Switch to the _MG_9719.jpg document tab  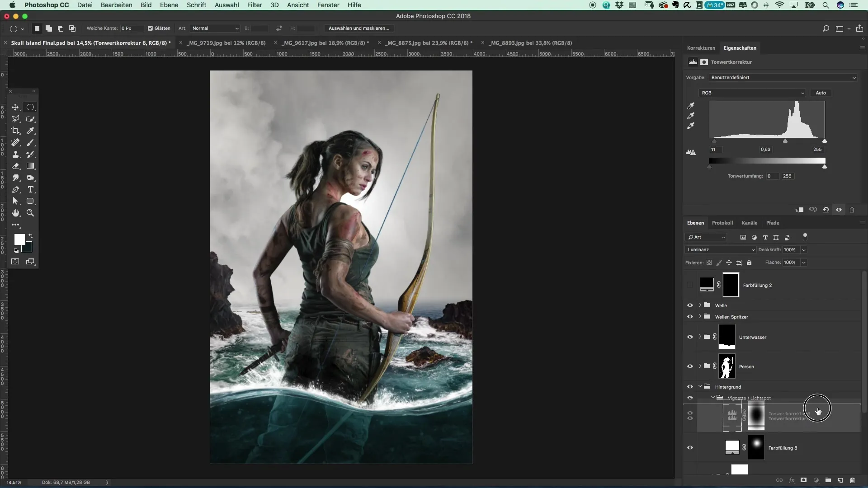(x=226, y=43)
